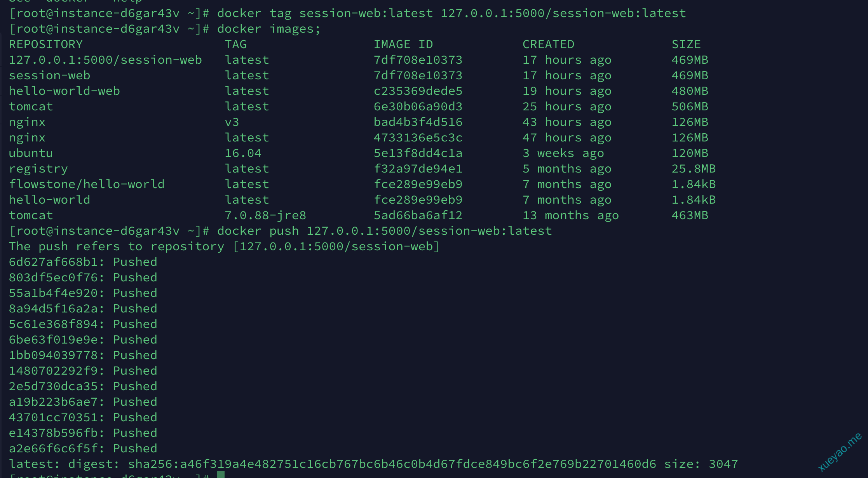Expand flowstone/hello-world image details
Image resolution: width=868 pixels, height=478 pixels.
tap(87, 184)
